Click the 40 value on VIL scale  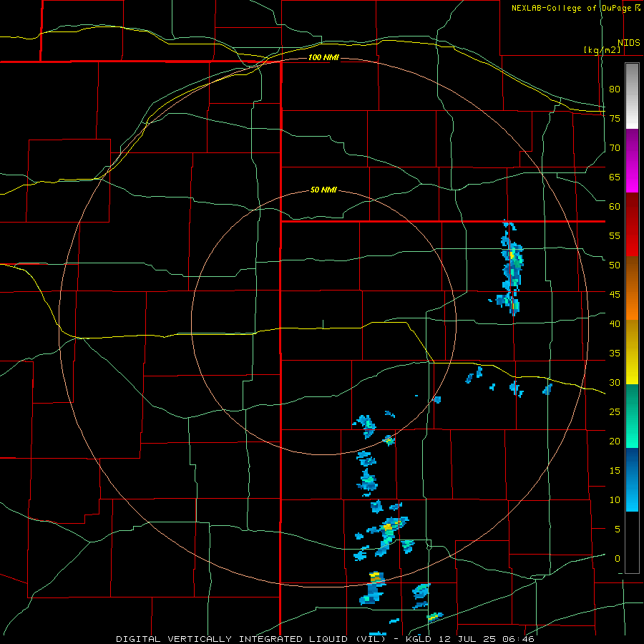point(615,324)
